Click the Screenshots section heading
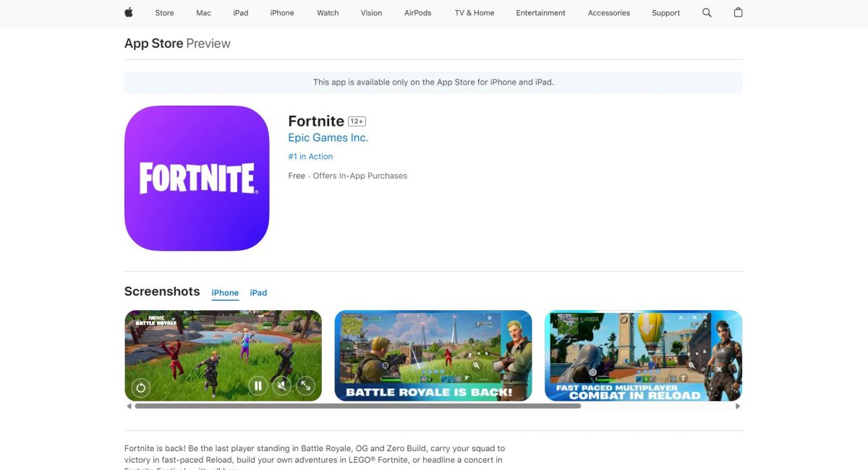Image resolution: width=868 pixels, height=470 pixels. pyautogui.click(x=162, y=291)
